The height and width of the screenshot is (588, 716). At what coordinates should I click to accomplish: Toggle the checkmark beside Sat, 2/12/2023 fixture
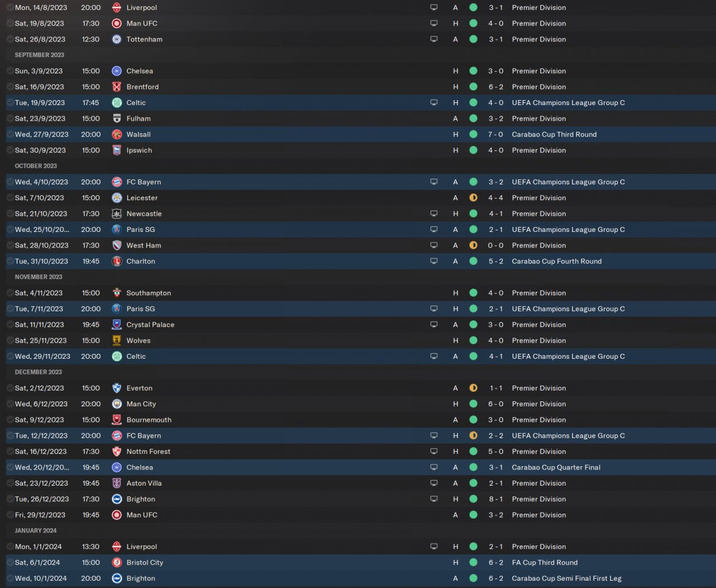(10, 388)
